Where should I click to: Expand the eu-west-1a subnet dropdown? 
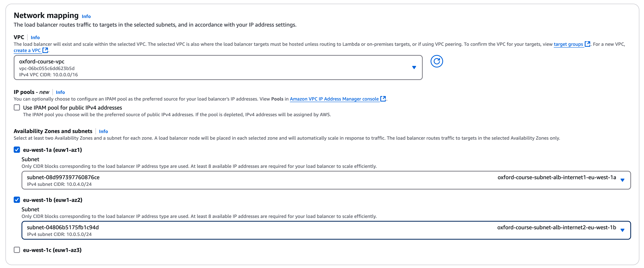pyautogui.click(x=622, y=180)
